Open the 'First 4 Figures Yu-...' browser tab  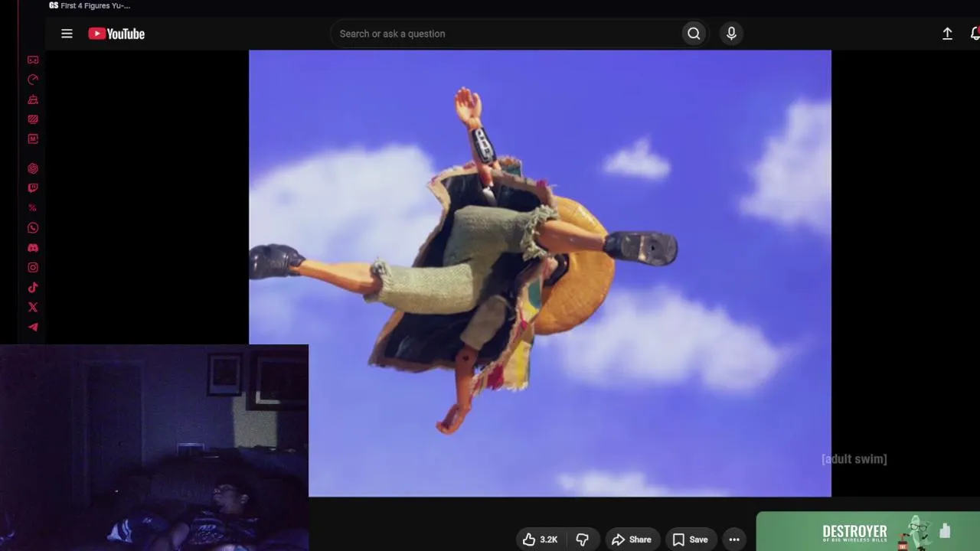pyautogui.click(x=90, y=5)
